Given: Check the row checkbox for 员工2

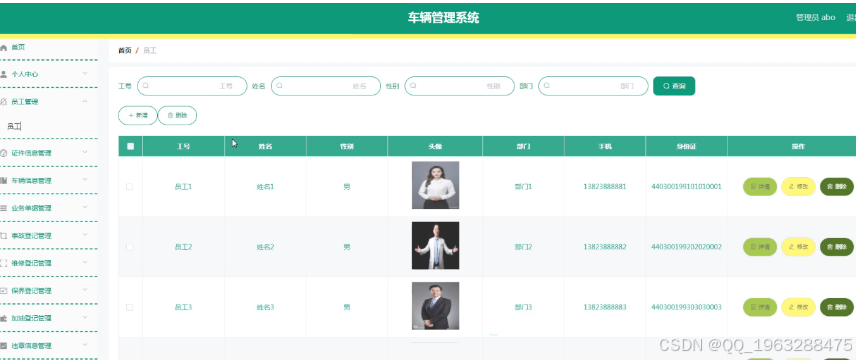Looking at the screenshot, I should point(129,247).
